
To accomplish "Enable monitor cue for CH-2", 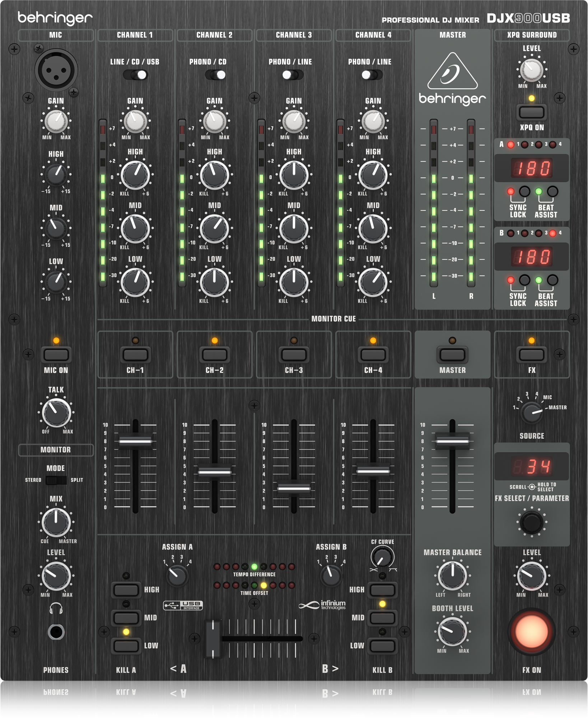I will pos(214,354).
